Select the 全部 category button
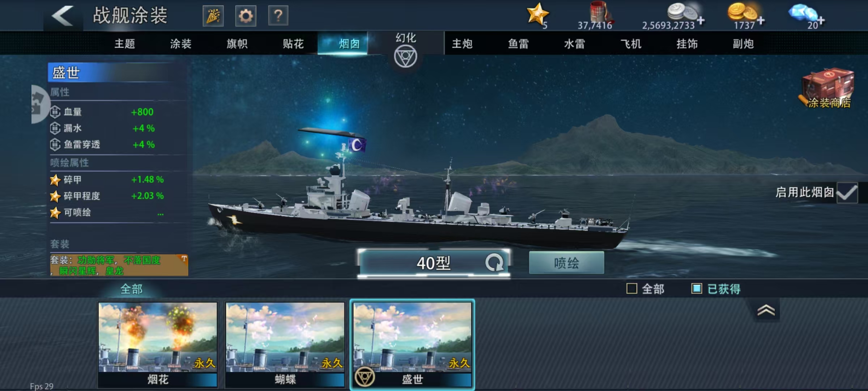This screenshot has width=868, height=391. click(x=131, y=289)
